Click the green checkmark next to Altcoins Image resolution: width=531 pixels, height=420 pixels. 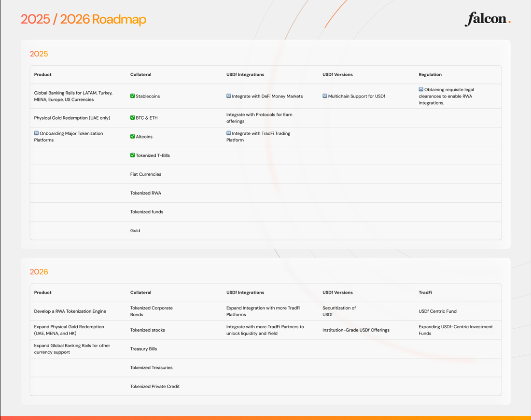click(x=133, y=137)
